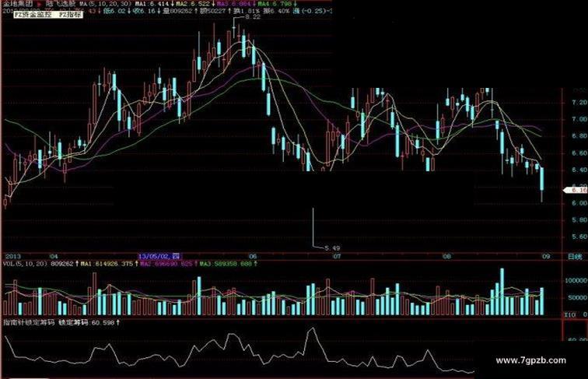
Task: Click the volume 量809262 readout
Action: 179,11
